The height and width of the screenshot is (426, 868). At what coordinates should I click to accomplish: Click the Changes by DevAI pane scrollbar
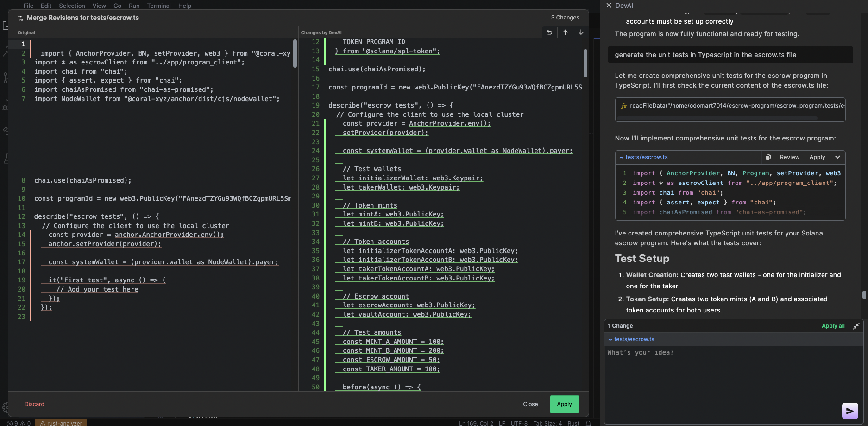click(585, 63)
